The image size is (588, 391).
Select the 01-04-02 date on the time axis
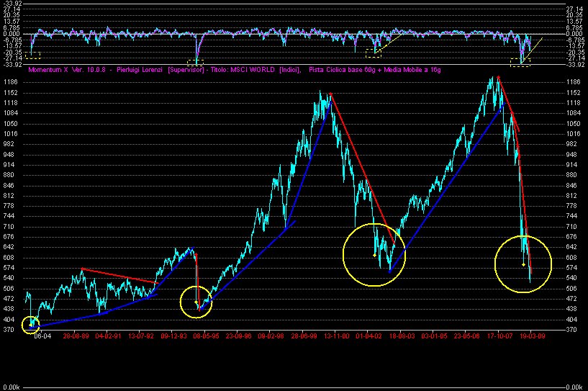pyautogui.click(x=368, y=336)
